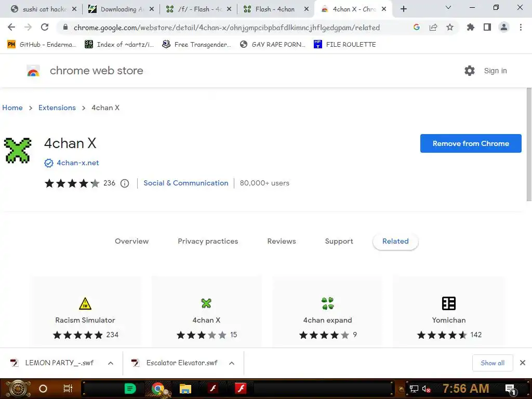The image size is (532, 399).
Task: Open the FILE ROULETTE bookmark
Action: pyautogui.click(x=345, y=45)
